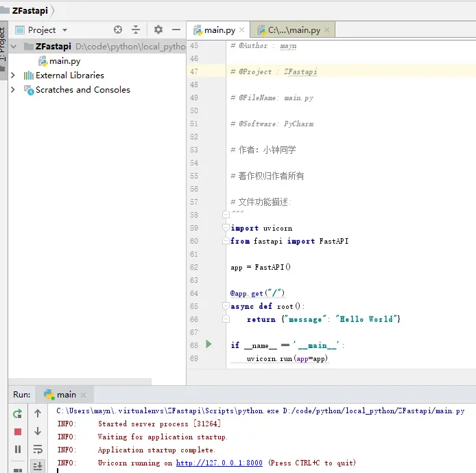Screen dimensions: 476x473
Task: Click the locate/scroll-from-source target icon
Action: (118, 30)
